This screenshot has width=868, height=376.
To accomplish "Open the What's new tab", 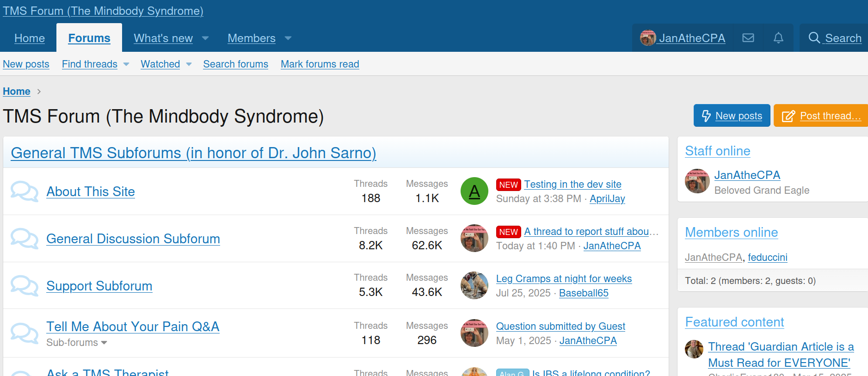I will (163, 38).
